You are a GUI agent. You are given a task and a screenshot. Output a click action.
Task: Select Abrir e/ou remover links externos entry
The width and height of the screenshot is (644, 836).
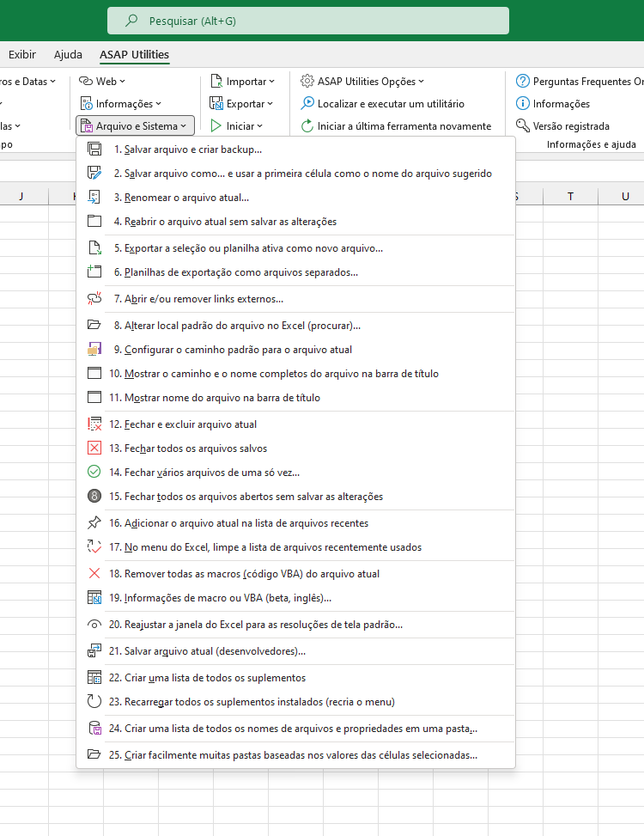coord(295,299)
